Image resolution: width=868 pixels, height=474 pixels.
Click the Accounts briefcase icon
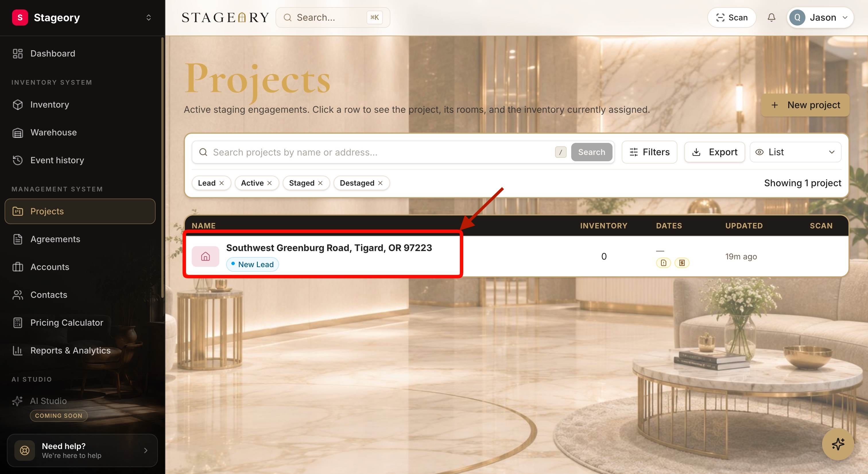click(18, 267)
